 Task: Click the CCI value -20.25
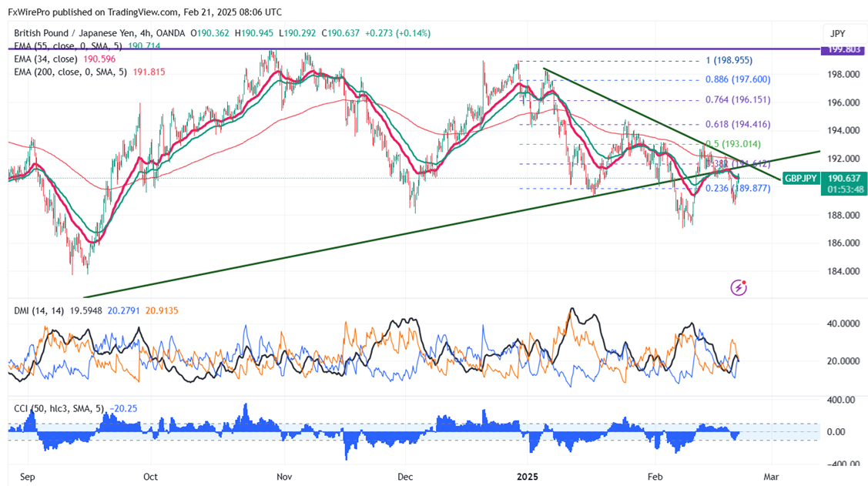pos(123,408)
